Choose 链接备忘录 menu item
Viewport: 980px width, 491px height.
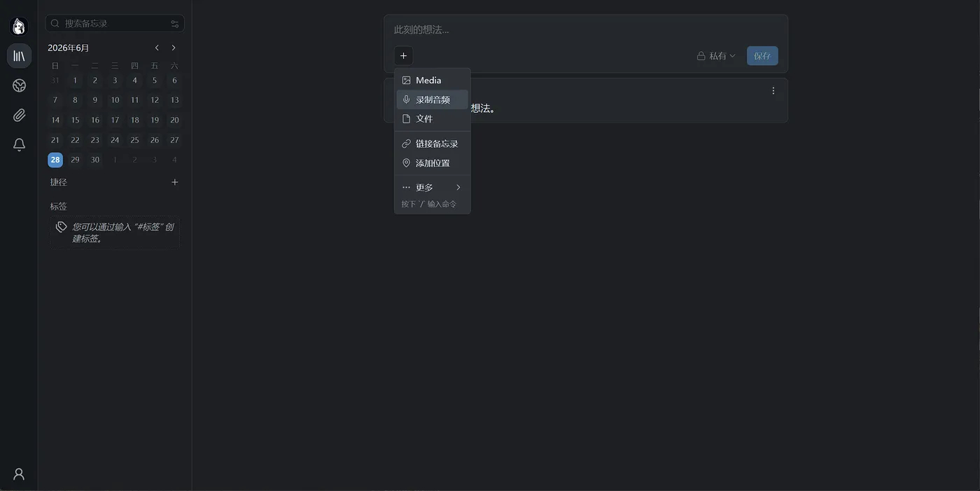tap(433, 144)
